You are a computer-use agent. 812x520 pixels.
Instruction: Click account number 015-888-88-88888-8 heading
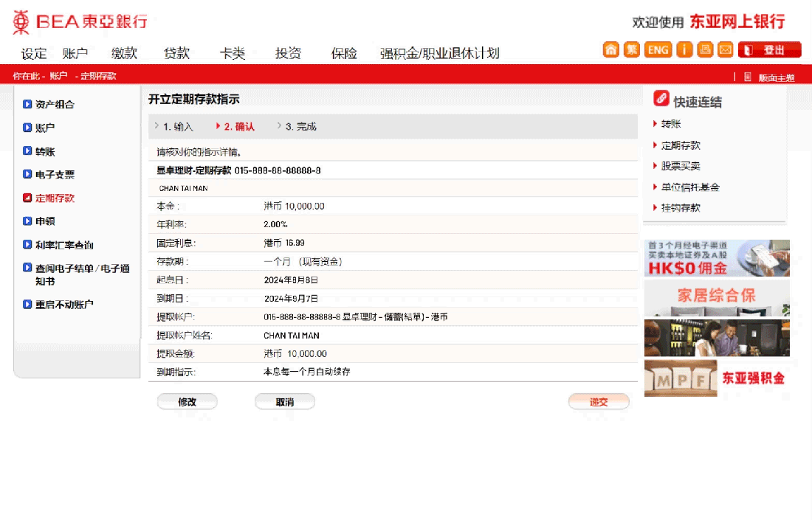(x=278, y=170)
